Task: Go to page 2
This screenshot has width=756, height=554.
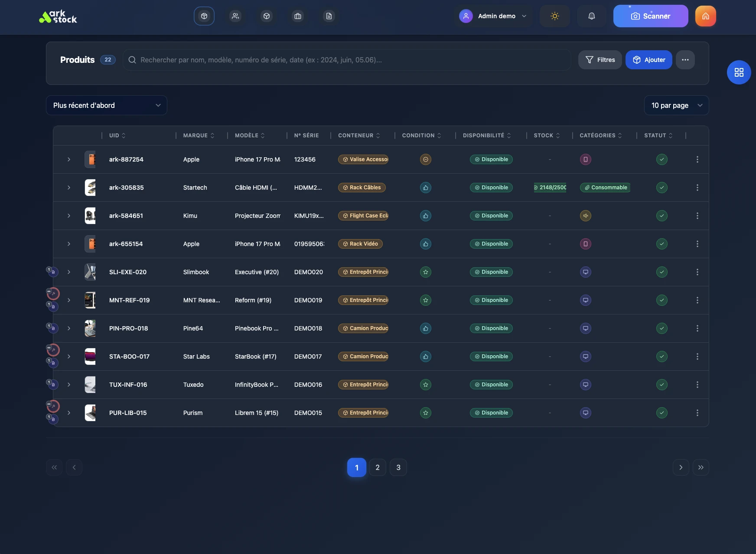Action: point(378,467)
